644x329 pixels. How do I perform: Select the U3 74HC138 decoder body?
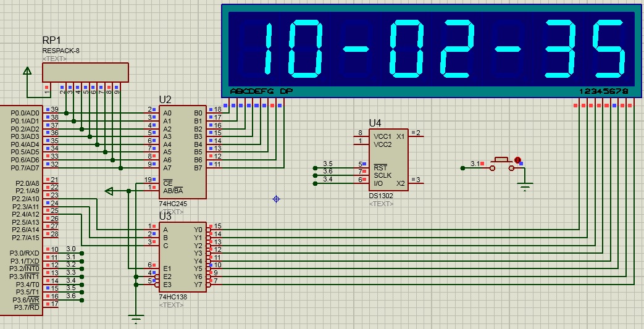183,257
